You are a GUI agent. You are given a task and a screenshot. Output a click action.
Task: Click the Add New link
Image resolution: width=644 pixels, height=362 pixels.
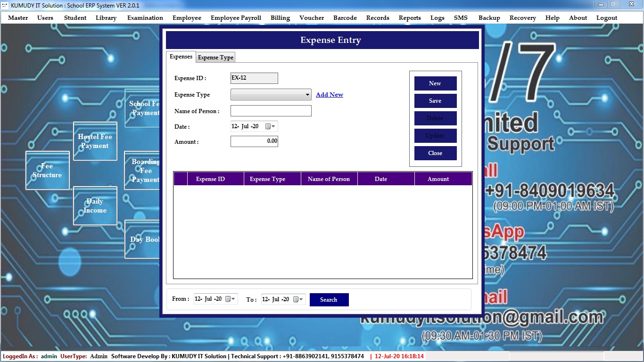[x=329, y=95]
